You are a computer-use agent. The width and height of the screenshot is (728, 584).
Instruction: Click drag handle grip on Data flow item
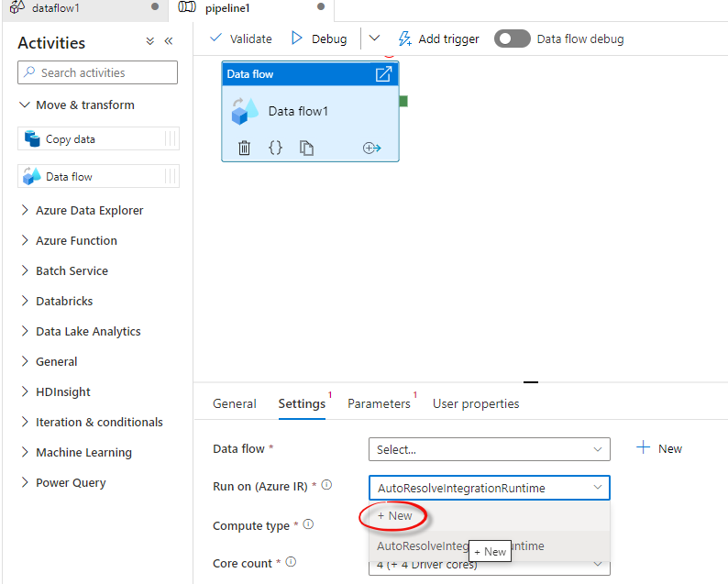tap(171, 176)
